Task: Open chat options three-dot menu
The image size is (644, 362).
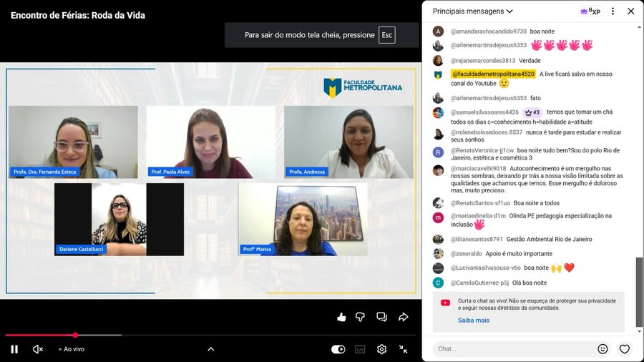Action: pos(613,11)
